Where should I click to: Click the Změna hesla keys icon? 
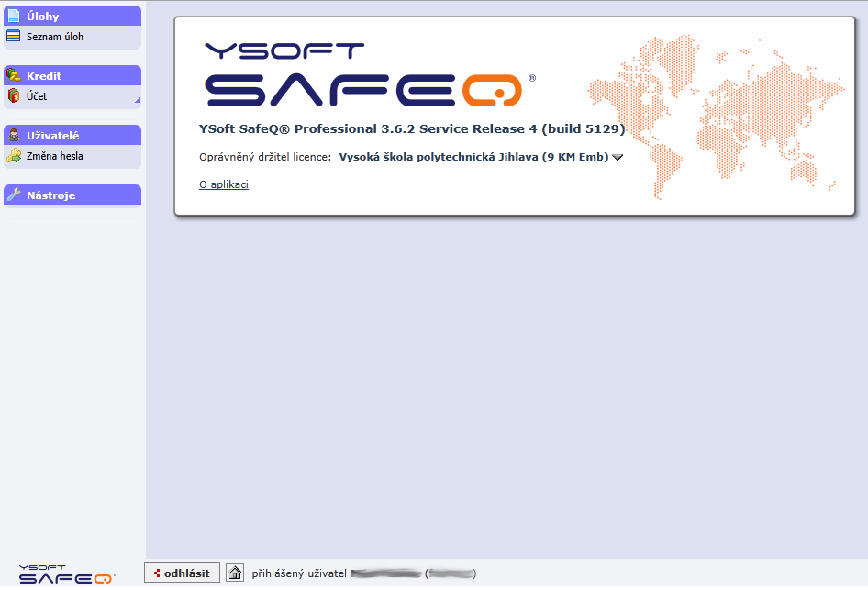[14, 155]
